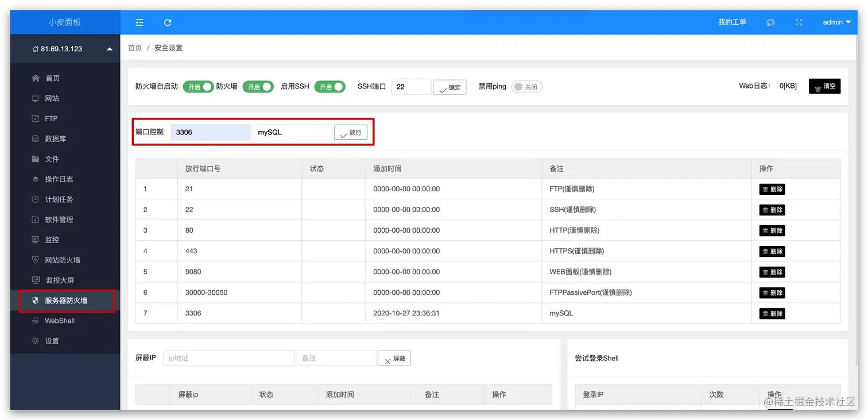The width and height of the screenshot is (868, 420).
Task: Open the theme palette icon in header
Action: click(x=771, y=22)
